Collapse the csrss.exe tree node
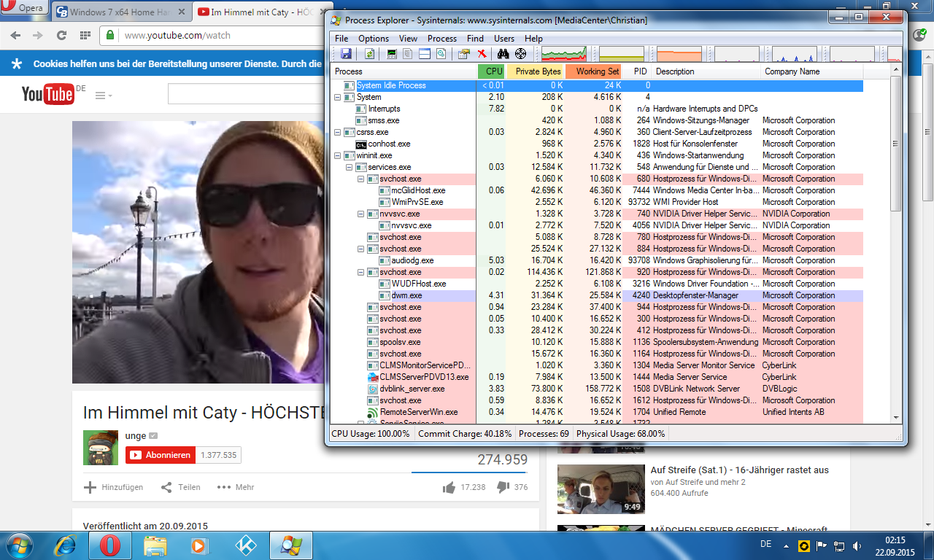 338,132
